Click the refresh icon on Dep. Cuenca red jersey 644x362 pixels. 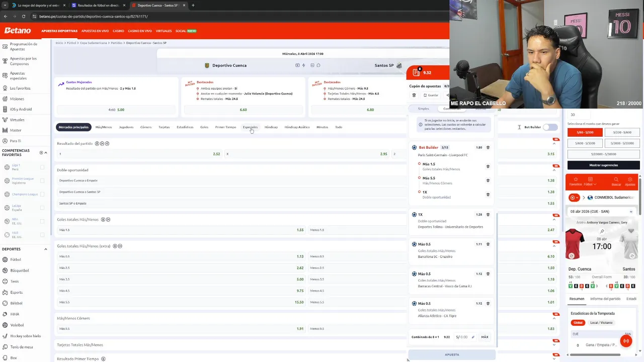tap(571, 256)
